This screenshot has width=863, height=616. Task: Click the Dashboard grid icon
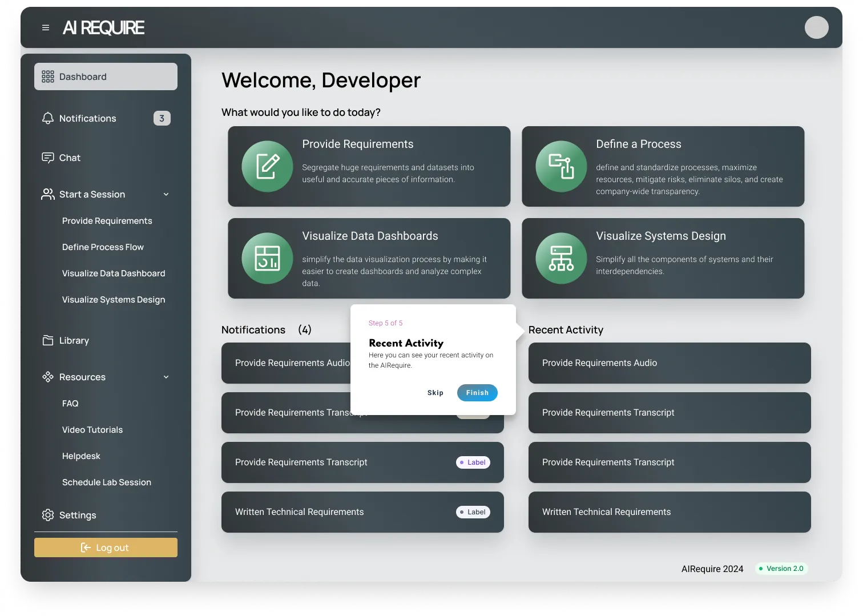coord(48,77)
